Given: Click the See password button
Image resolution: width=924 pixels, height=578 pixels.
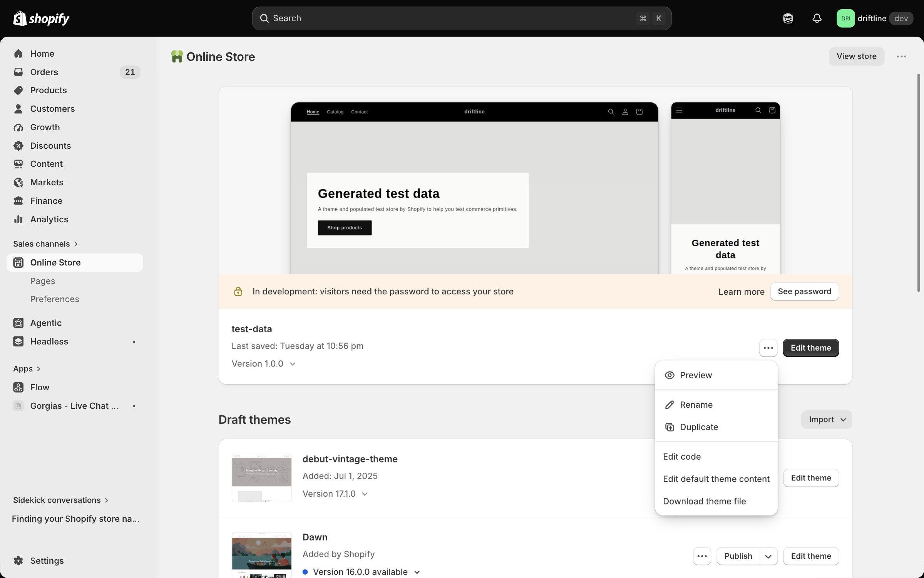Looking at the screenshot, I should pyautogui.click(x=804, y=291).
